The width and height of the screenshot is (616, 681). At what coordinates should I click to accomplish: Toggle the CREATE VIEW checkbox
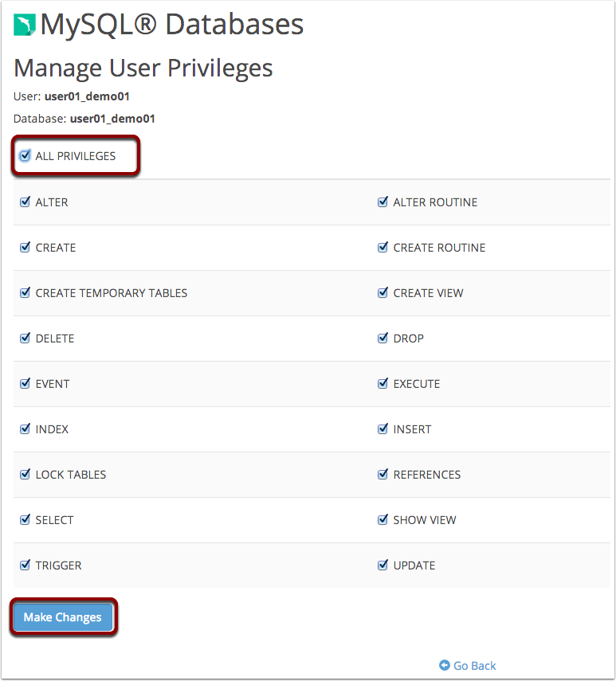pos(383,292)
